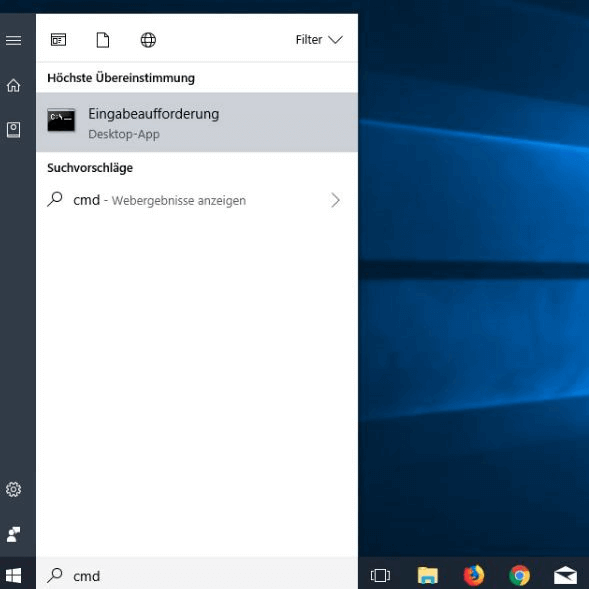Viewport: 589px width, 589px height.
Task: Click the Höchste Übereinstimmung heading
Action: coord(121,78)
